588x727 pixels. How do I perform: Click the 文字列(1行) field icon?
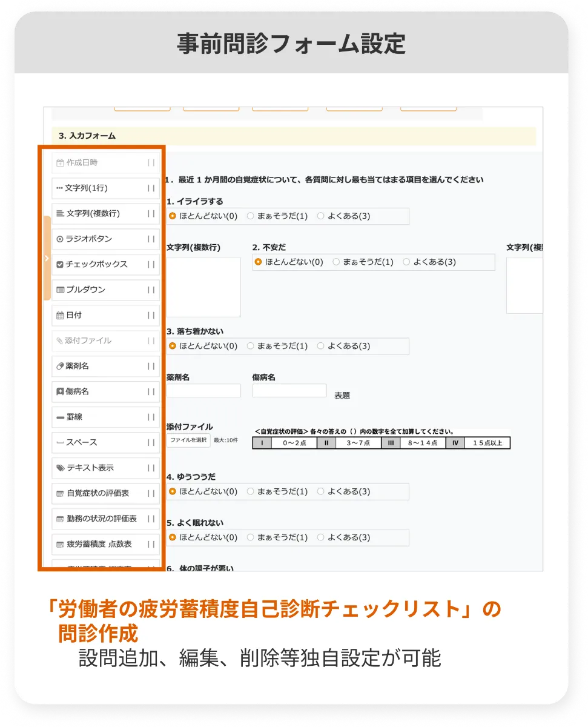[59, 188]
